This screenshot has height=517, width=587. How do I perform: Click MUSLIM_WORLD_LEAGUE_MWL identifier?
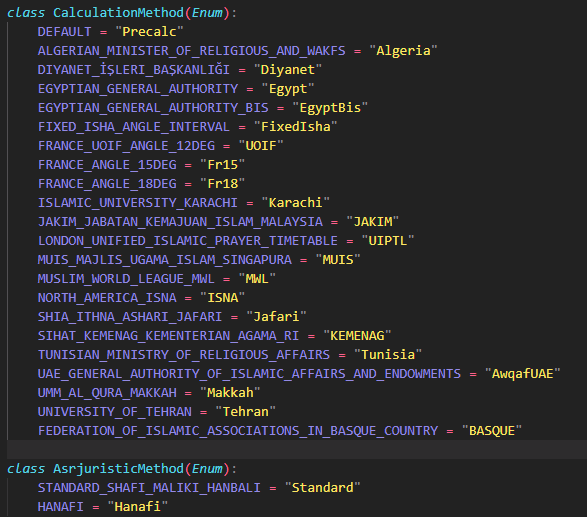pyautogui.click(x=126, y=279)
